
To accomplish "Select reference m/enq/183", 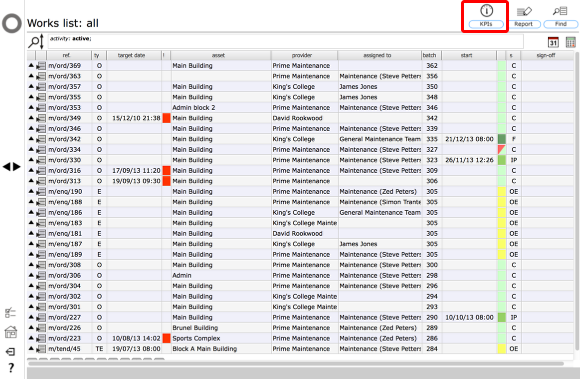I will click(x=65, y=223).
